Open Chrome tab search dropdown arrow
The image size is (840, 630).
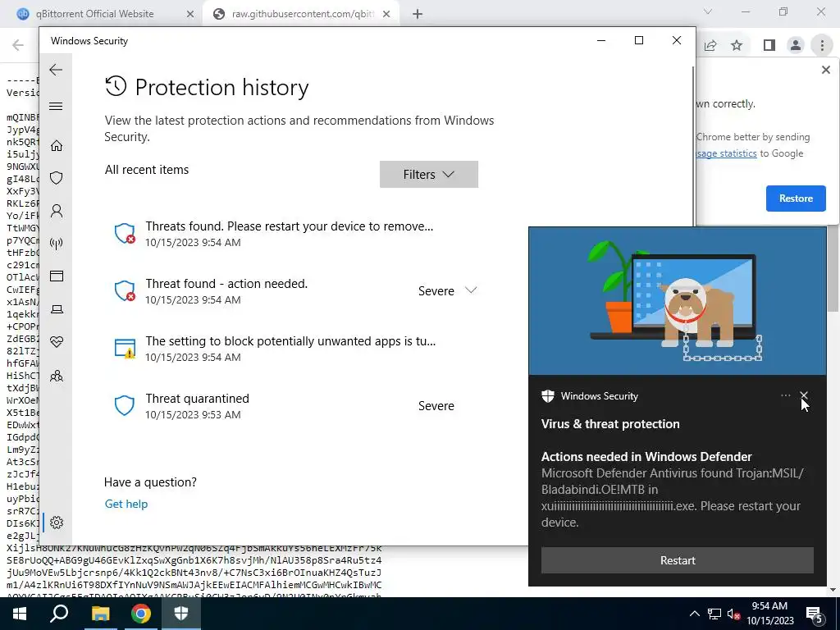tap(708, 11)
